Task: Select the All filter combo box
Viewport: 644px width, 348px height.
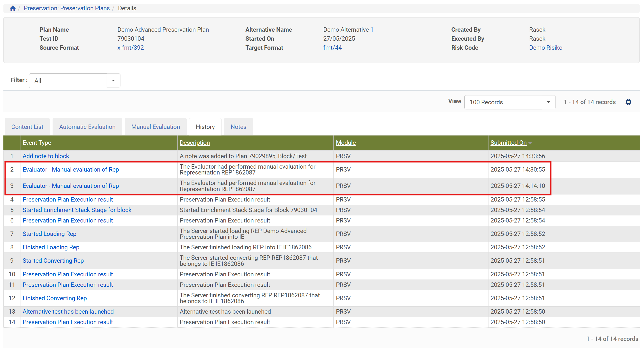Action: [68, 81]
